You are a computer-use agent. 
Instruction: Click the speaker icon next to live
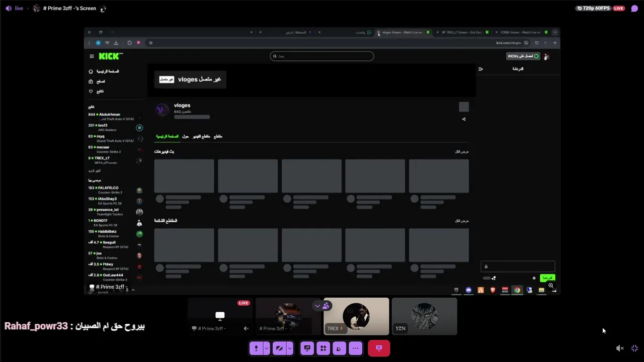(x=9, y=8)
